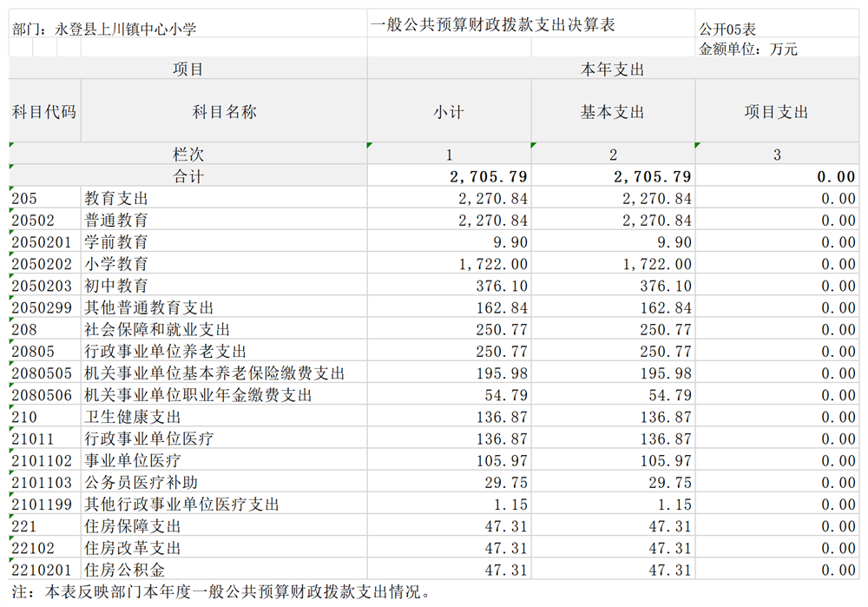
Task: Click the 小计 column header
Action: pos(449,112)
